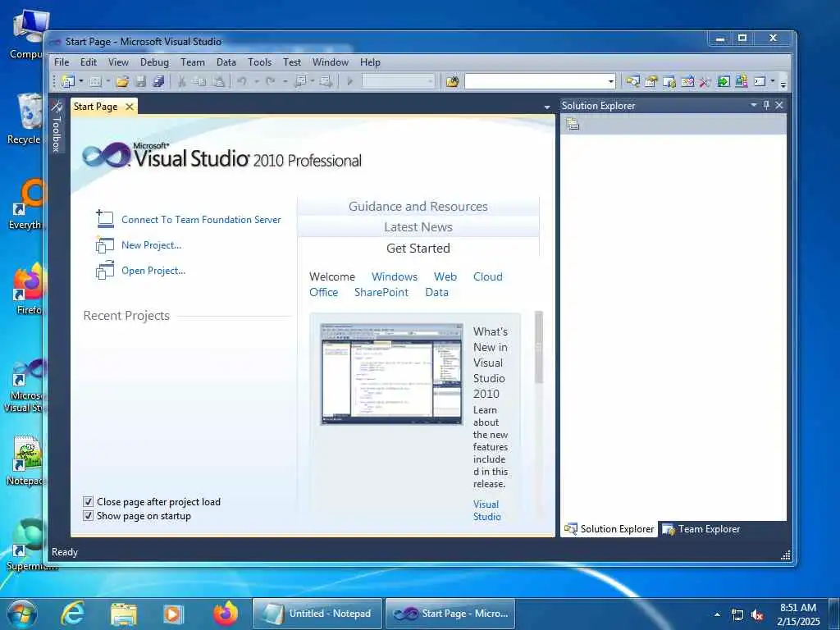Open the toolbar options overflow arrow
This screenshot has width=840, height=630.
point(783,84)
